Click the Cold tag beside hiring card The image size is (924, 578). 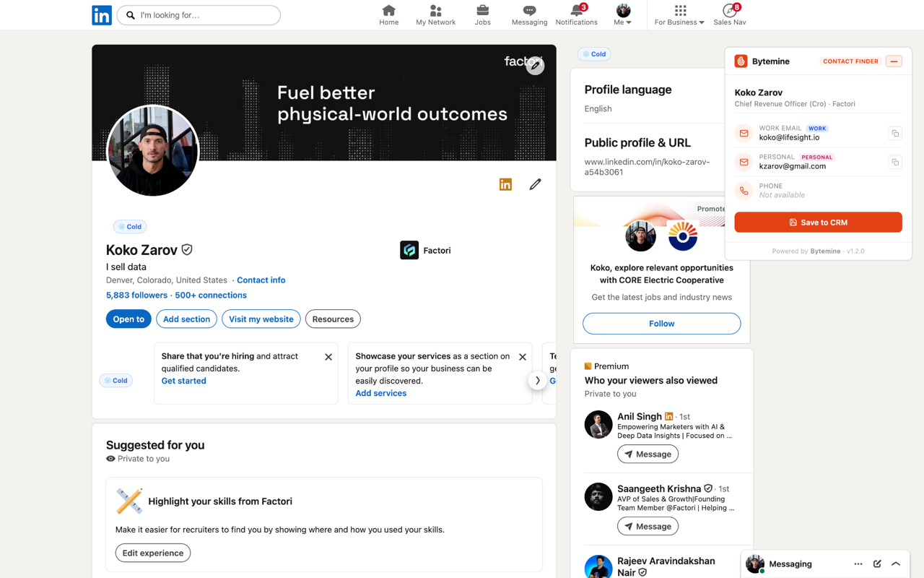(x=115, y=380)
